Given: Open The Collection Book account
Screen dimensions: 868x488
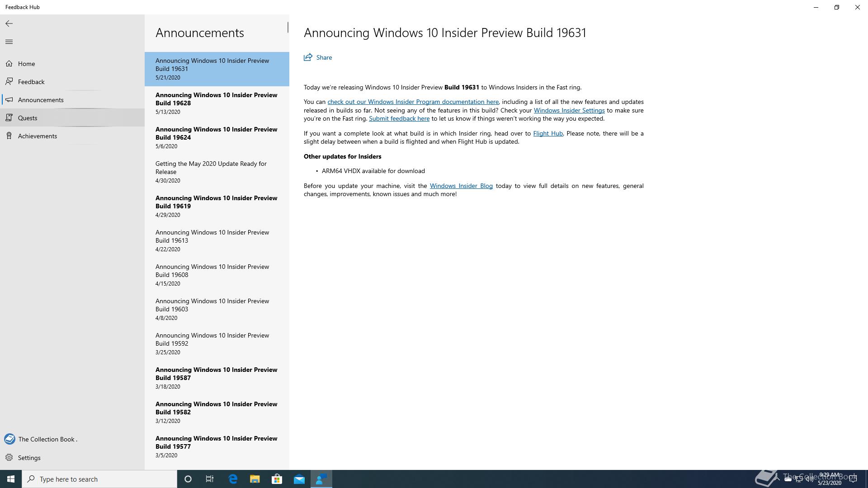Looking at the screenshot, I should [47, 439].
